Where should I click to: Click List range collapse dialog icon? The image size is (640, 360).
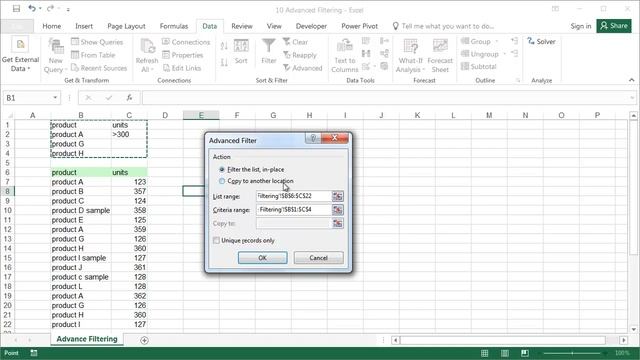pos(337,196)
